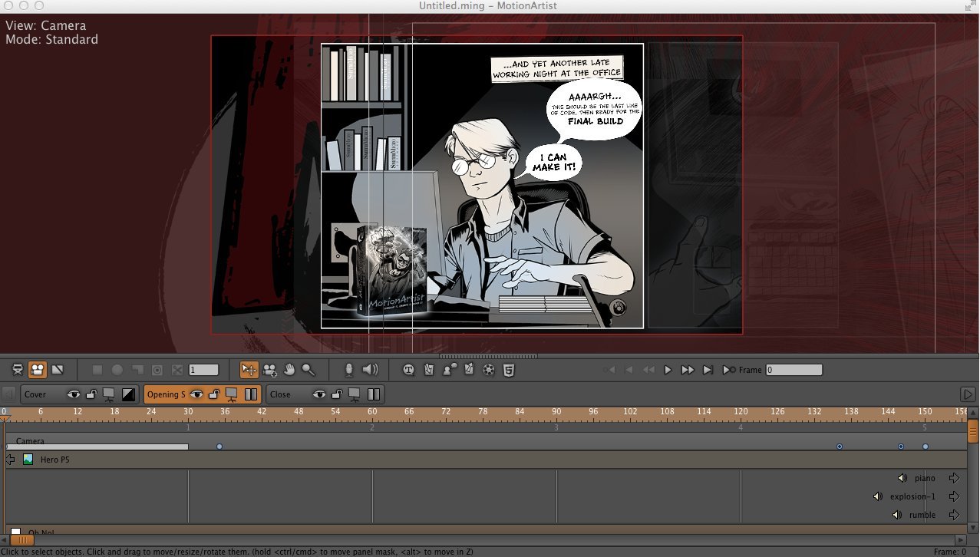Click a keyframe marker on the Camera track
Screen dimensions: 980x557
pyautogui.click(x=219, y=446)
